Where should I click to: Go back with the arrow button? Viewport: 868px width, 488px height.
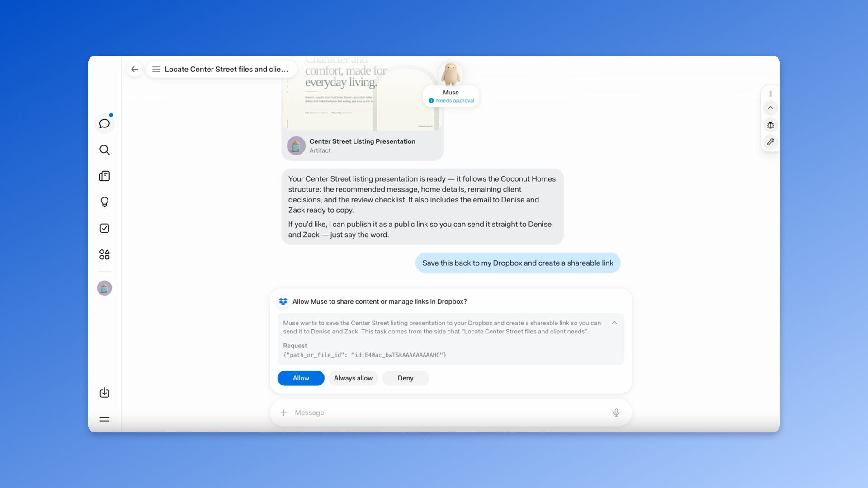[135, 69]
